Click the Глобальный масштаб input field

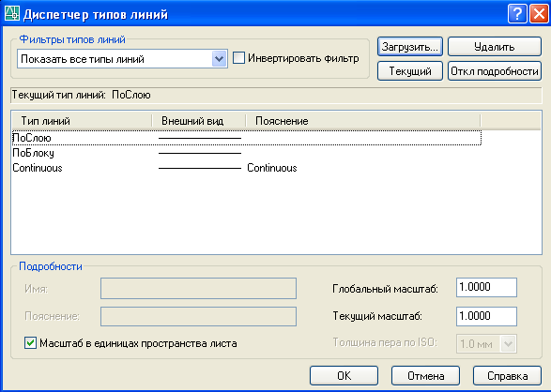486,287
